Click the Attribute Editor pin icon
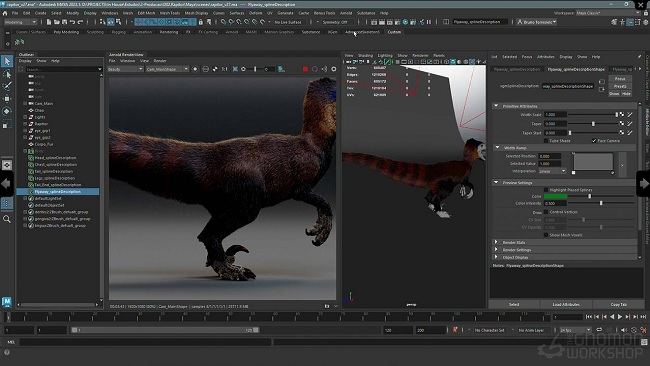Screen dimensions: 650x366 [640, 57]
